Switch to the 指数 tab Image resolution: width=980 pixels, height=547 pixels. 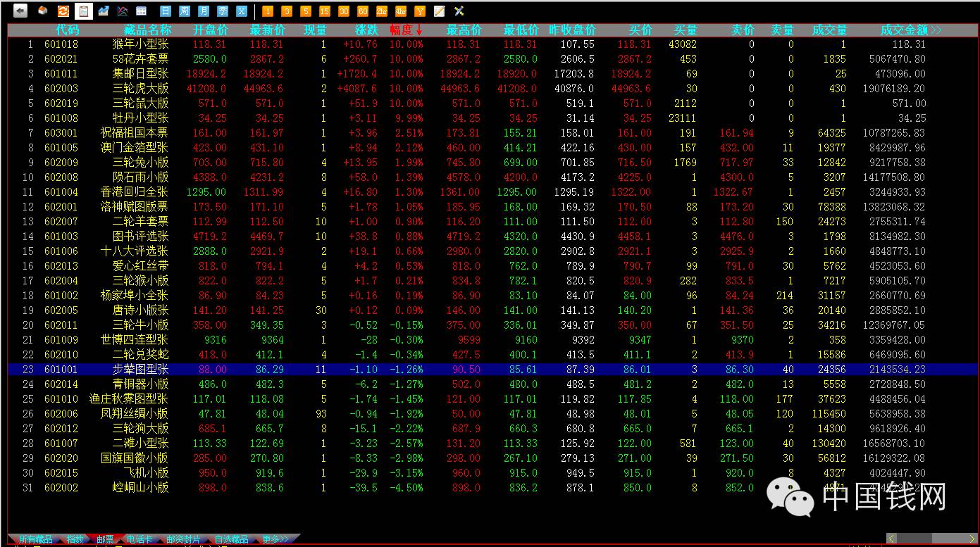tap(75, 539)
